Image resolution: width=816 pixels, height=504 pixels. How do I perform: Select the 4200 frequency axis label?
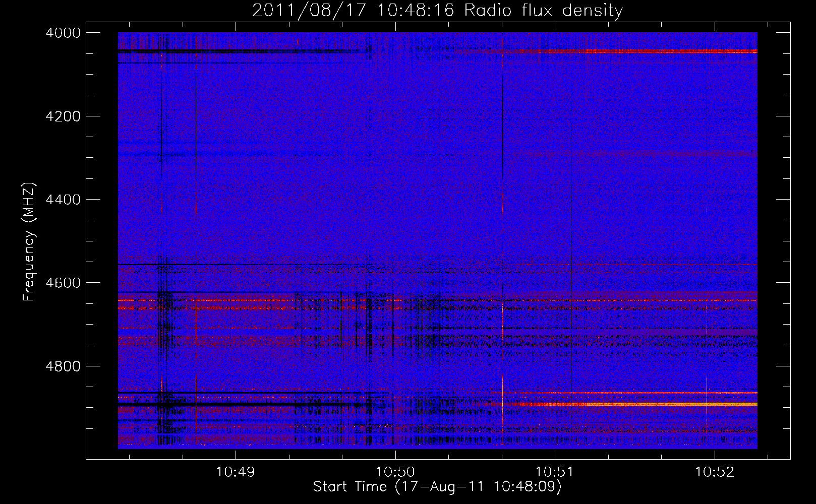pyautogui.click(x=63, y=116)
